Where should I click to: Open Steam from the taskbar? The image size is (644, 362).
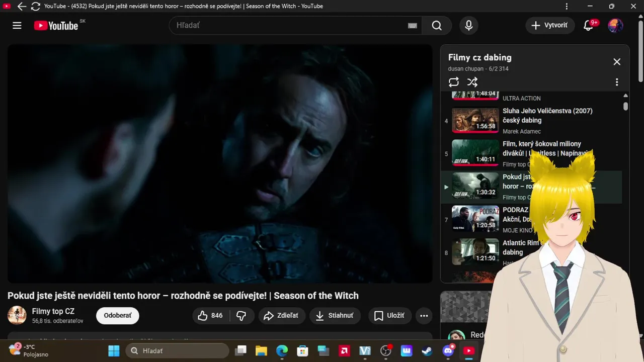click(427, 350)
